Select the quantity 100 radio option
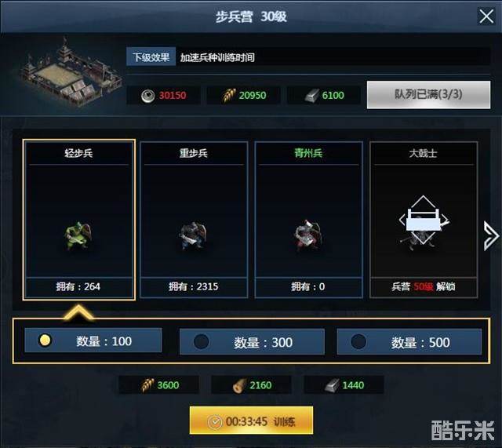 point(93,341)
